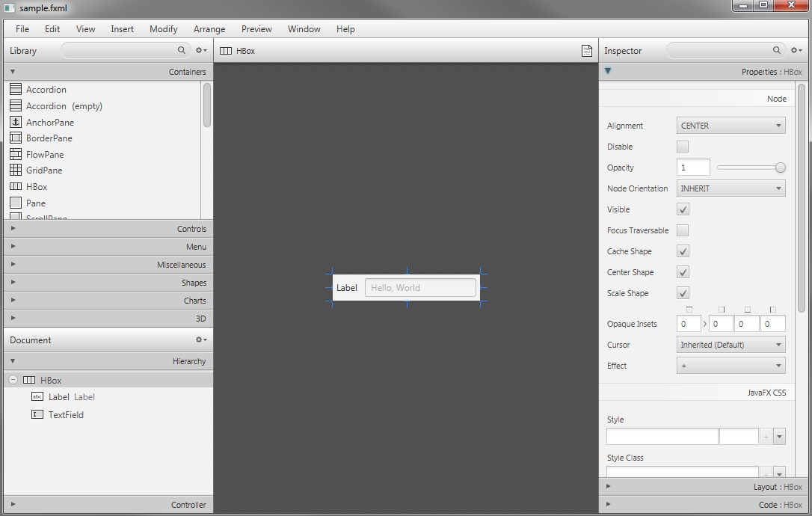Viewport: 812px width, 516px height.
Task: Uncheck the Visible checkbox
Action: [682, 209]
